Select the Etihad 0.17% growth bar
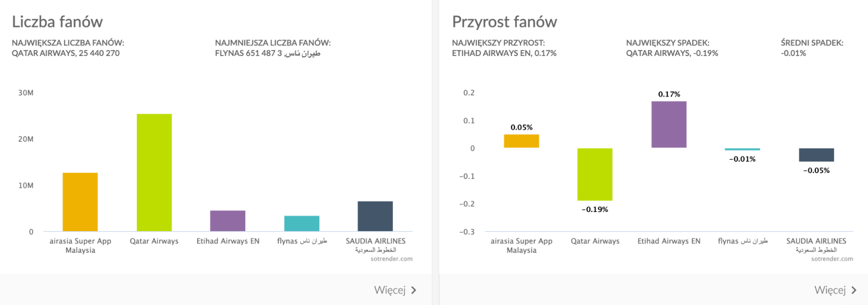This screenshot has width=868, height=305. [x=669, y=125]
